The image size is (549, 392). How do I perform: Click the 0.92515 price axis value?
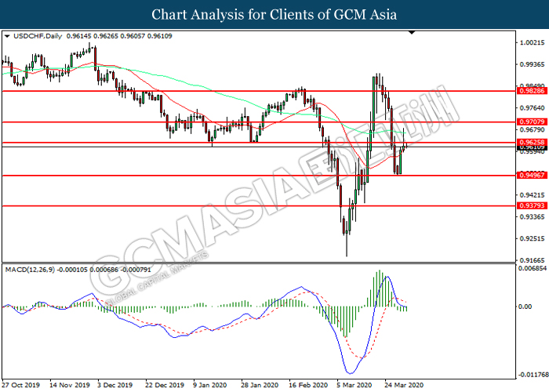tap(533, 238)
